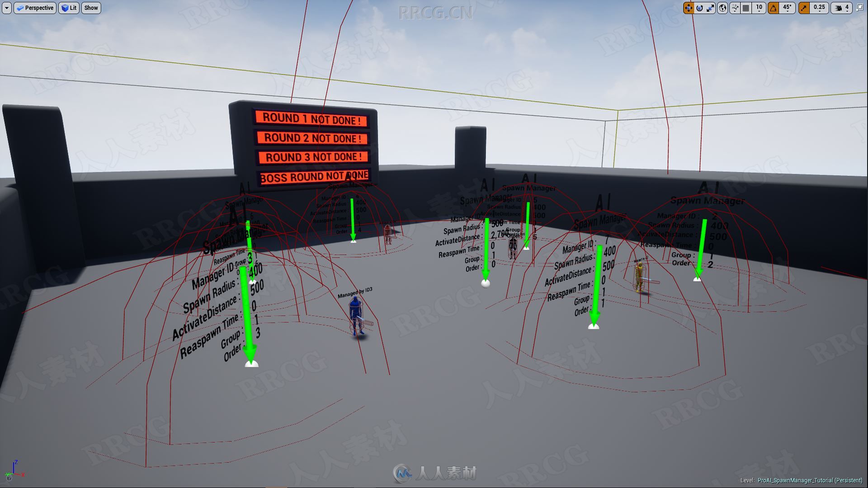The height and width of the screenshot is (488, 868).
Task: Click the world/local space toggle icon
Action: point(722,8)
